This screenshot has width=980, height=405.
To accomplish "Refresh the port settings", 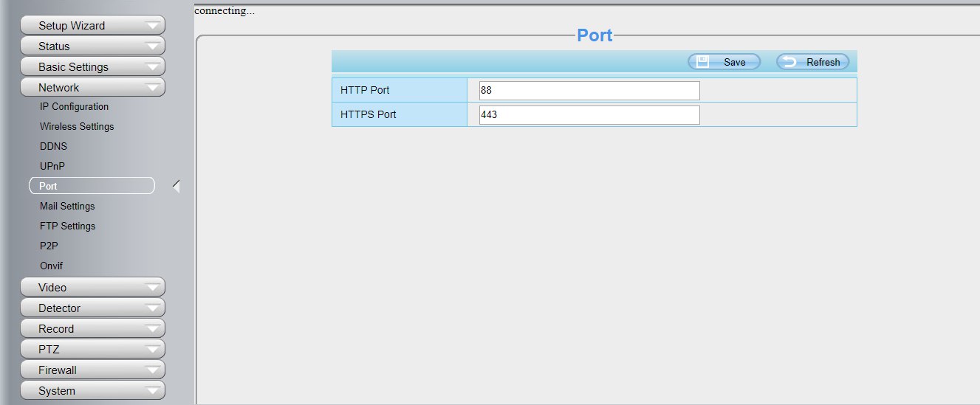I will coord(812,62).
